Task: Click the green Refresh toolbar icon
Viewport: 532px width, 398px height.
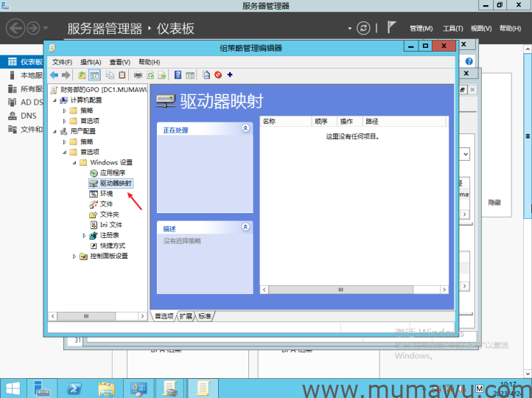Action: [150, 75]
